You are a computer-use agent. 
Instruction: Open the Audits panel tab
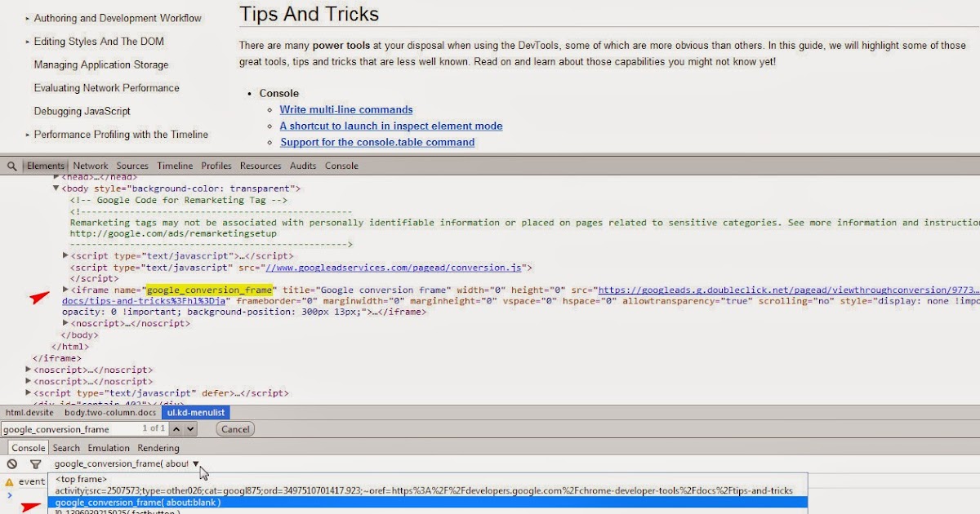pyautogui.click(x=303, y=166)
